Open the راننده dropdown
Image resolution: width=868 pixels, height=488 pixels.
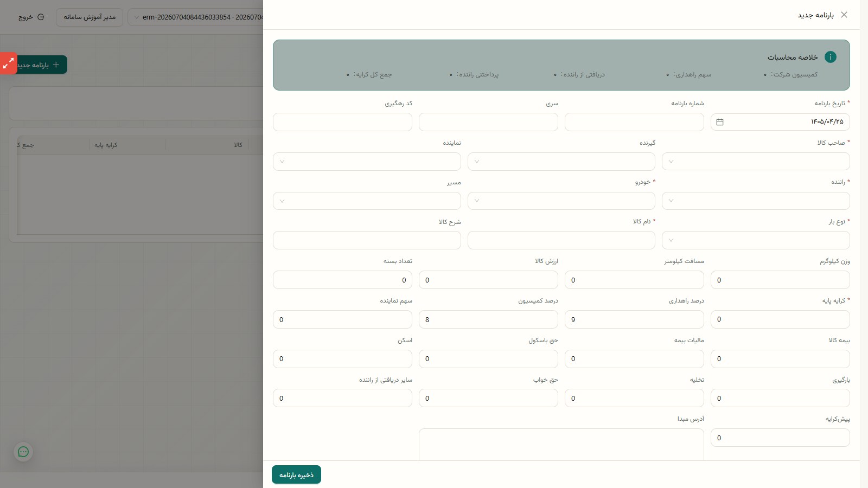pyautogui.click(x=756, y=201)
